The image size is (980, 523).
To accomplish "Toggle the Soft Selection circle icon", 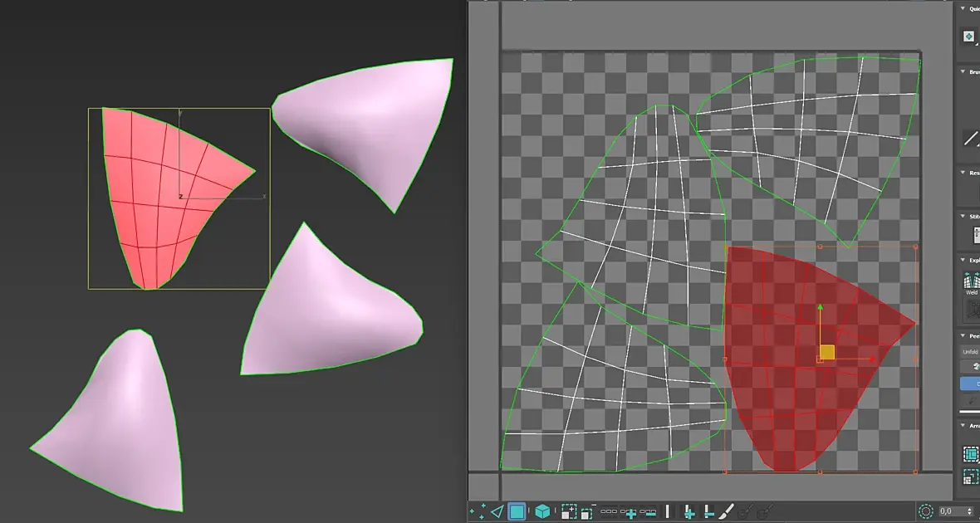I will (x=926, y=511).
